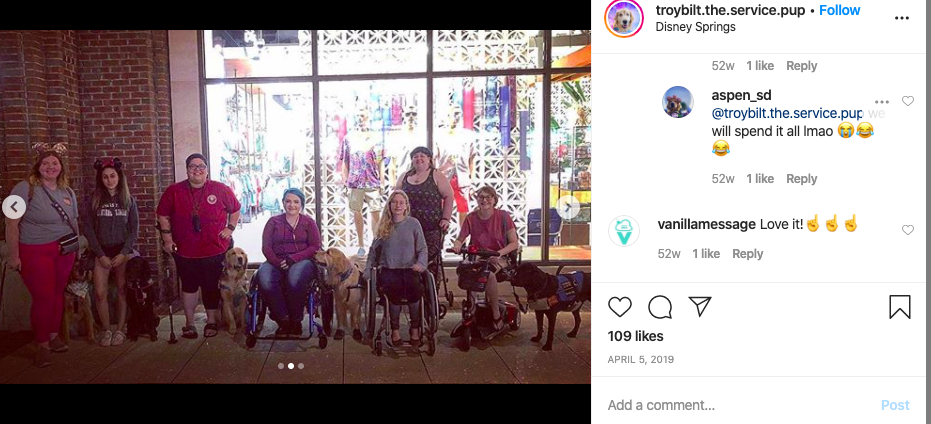Open post options three-dot menu

(902, 18)
